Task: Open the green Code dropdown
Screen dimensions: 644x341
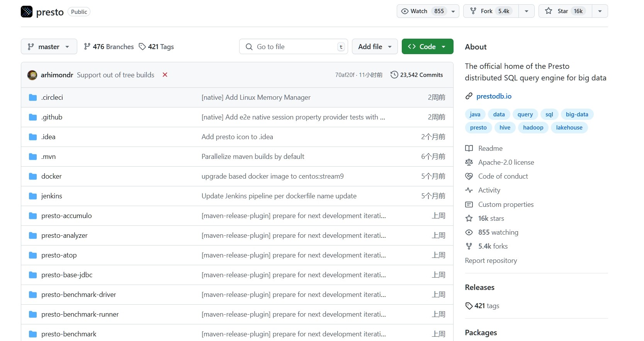Action: (x=427, y=46)
